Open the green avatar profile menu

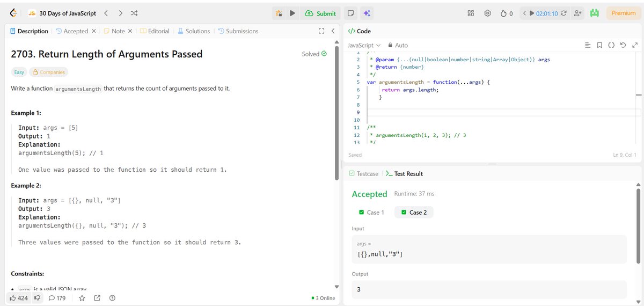pyautogui.click(x=594, y=13)
